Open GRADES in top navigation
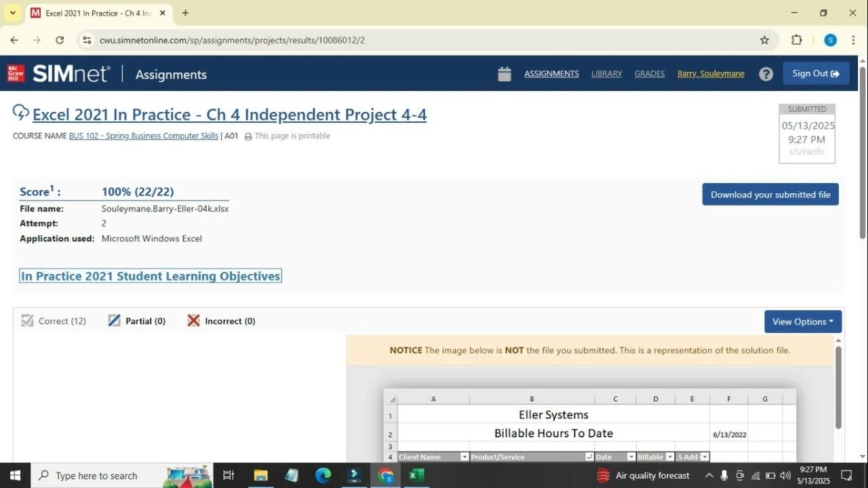 tap(650, 74)
